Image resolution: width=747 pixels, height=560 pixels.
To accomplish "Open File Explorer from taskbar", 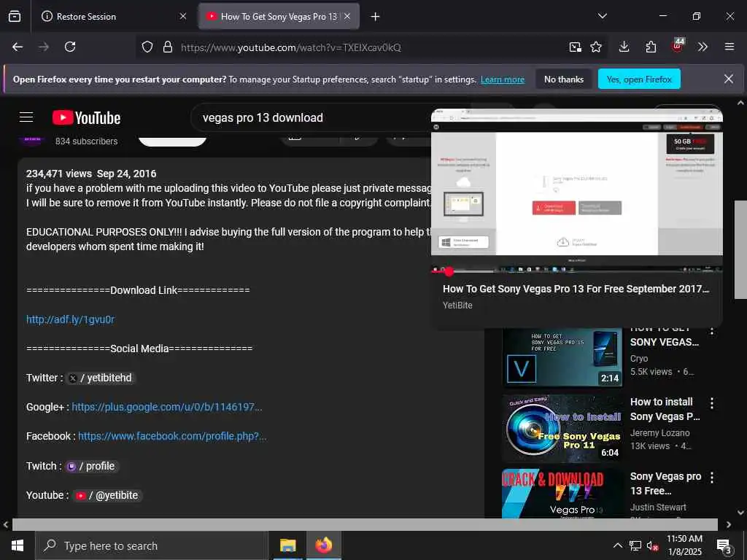I will click(287, 545).
